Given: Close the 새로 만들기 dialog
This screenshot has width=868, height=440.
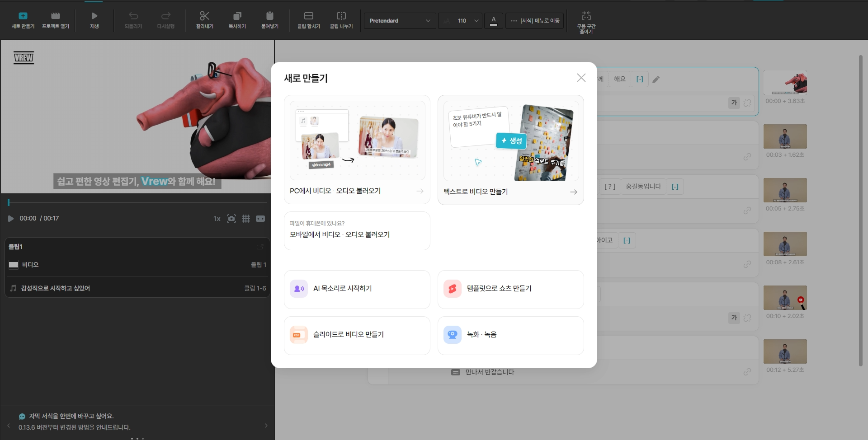Looking at the screenshot, I should tap(581, 78).
